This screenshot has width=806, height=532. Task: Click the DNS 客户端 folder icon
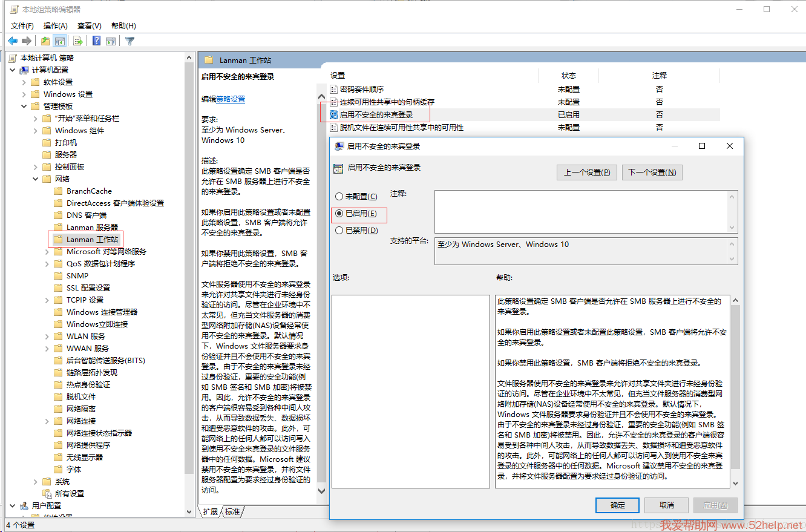click(x=59, y=215)
